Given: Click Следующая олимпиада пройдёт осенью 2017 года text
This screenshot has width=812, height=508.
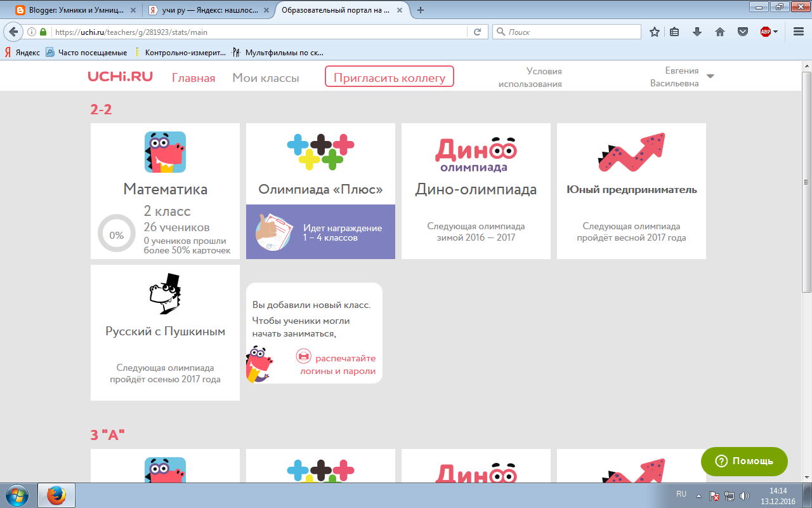Looking at the screenshot, I should (x=165, y=373).
